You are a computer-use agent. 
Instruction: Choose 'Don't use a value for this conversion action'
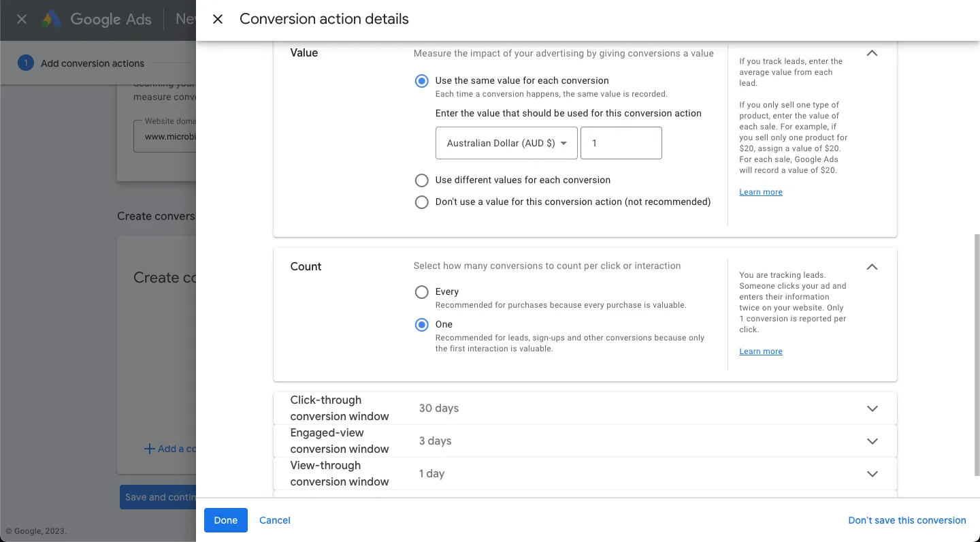[x=421, y=202]
